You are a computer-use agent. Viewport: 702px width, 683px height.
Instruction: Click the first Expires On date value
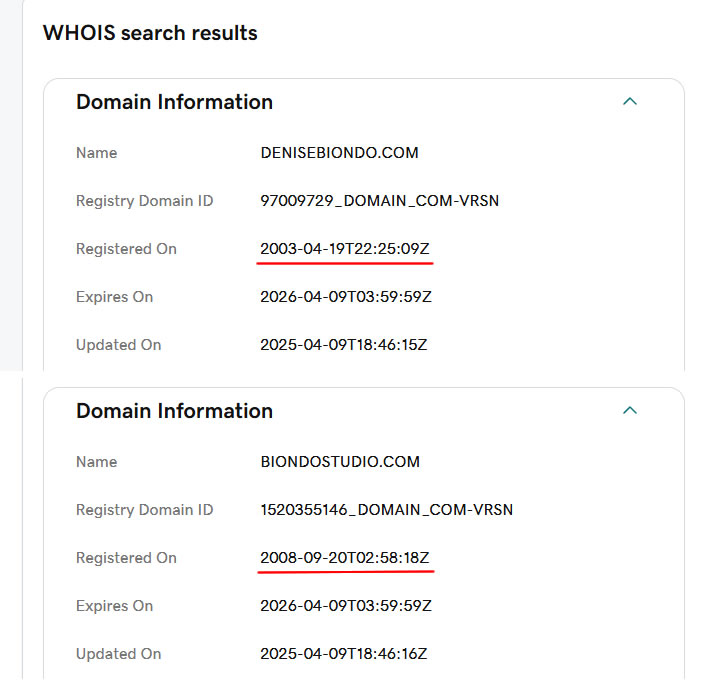(x=346, y=297)
